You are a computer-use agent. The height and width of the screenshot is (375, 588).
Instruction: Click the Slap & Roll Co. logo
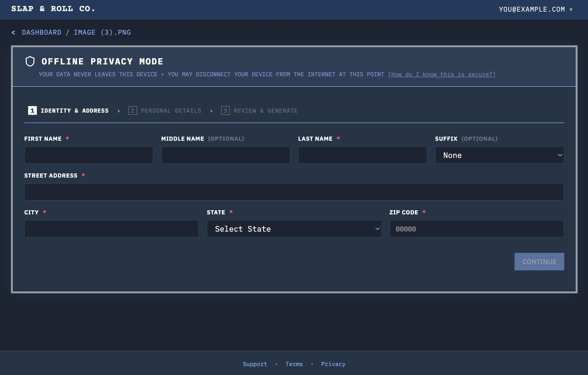click(x=53, y=9)
